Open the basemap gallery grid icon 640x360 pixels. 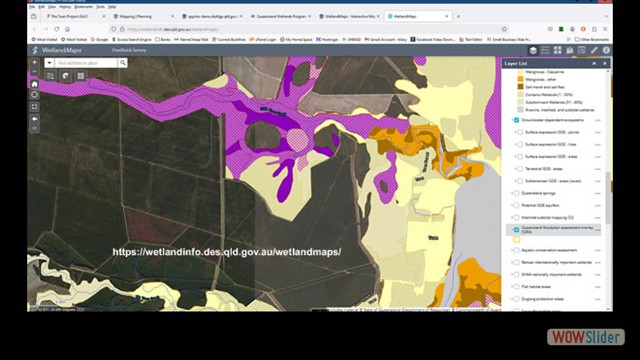(558, 50)
